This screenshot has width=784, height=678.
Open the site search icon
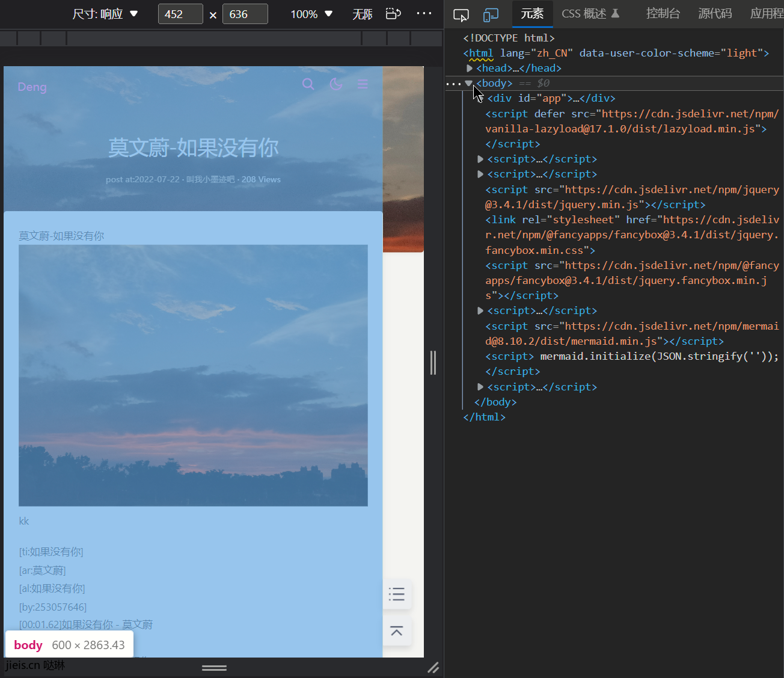[308, 84]
